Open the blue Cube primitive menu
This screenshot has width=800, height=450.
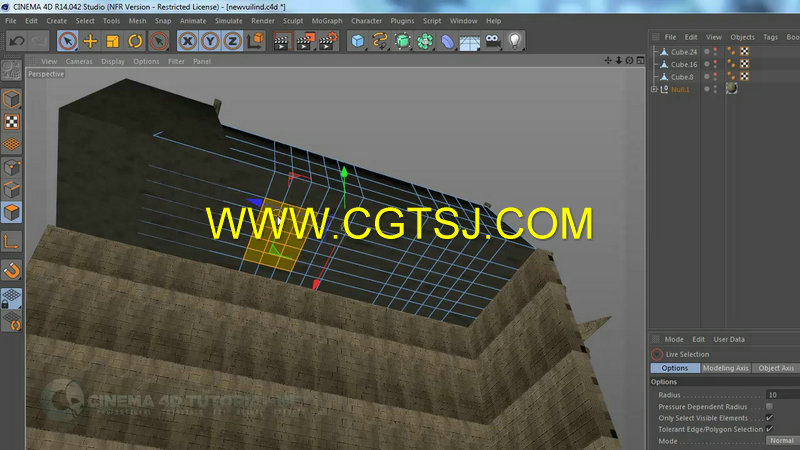tap(358, 41)
